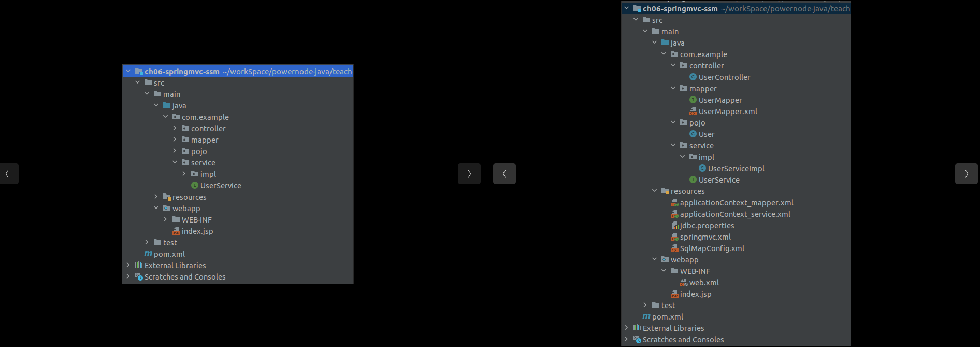
Task: Click resources folder icon in right project tree
Action: pyautogui.click(x=665, y=191)
